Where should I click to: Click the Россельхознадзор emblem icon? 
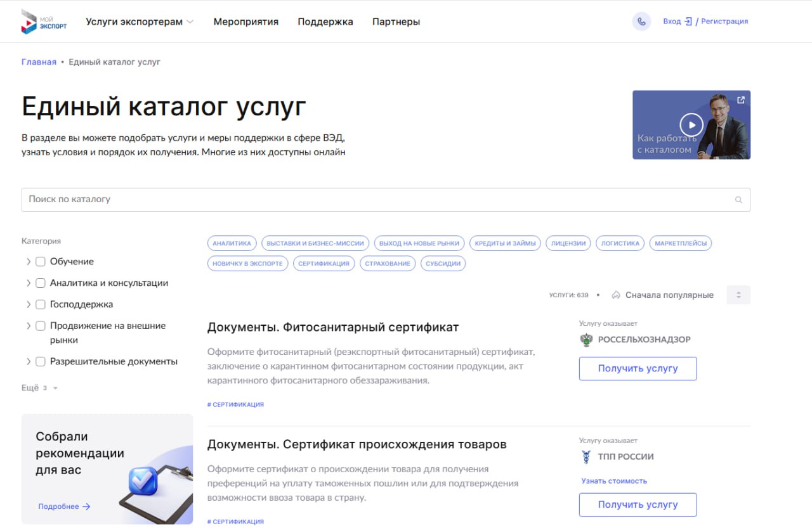[x=587, y=340]
